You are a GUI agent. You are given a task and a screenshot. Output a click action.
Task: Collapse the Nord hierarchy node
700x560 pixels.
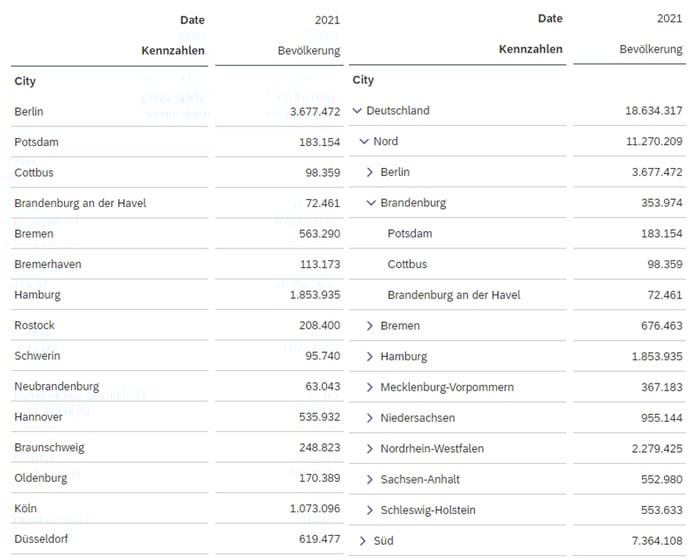tap(364, 142)
